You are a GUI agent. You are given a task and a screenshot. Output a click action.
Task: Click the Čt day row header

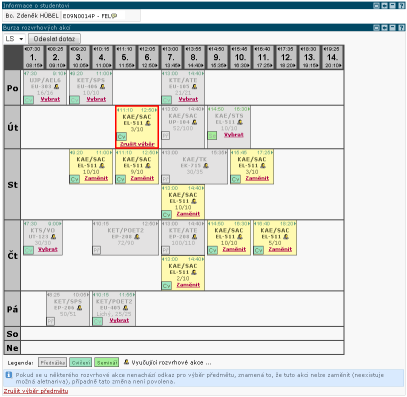click(x=12, y=256)
